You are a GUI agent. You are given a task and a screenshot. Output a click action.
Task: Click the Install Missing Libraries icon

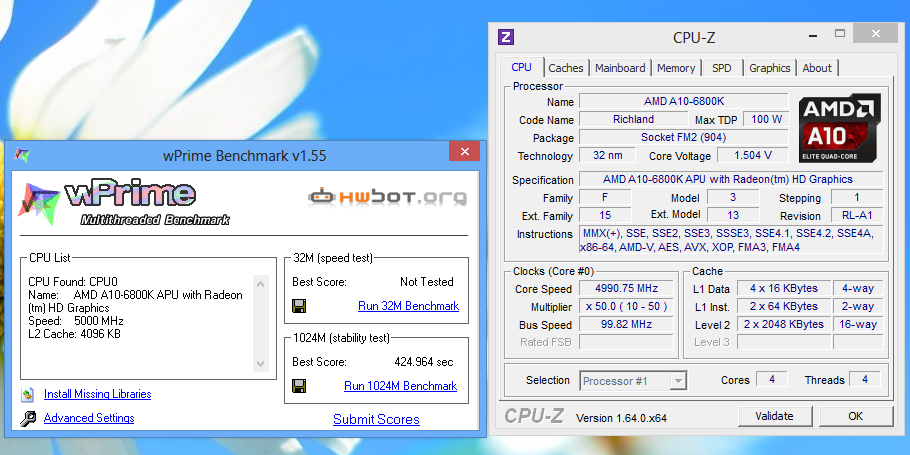coord(28,394)
